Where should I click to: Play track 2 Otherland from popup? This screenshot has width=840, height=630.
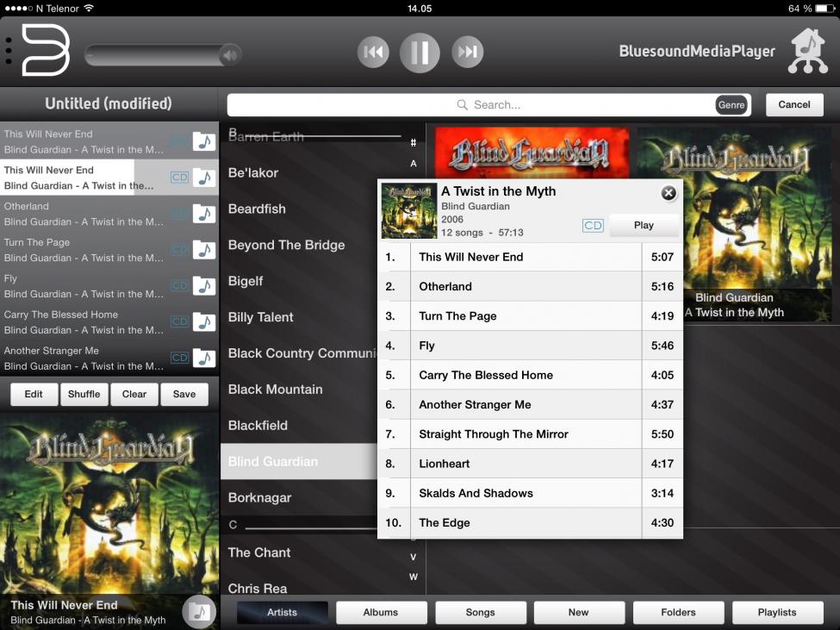(x=531, y=287)
